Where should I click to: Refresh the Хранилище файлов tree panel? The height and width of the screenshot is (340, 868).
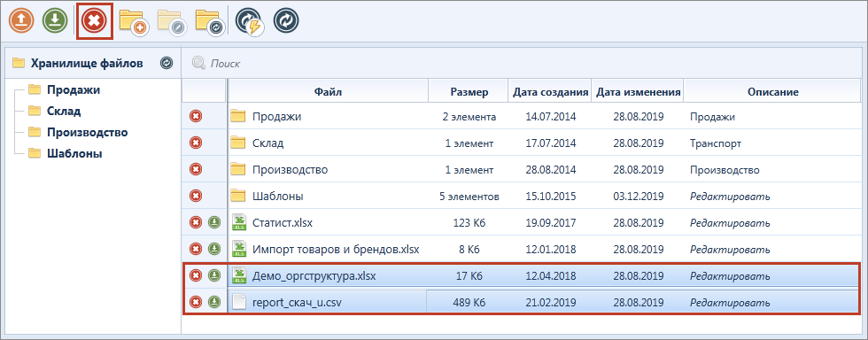point(167,63)
